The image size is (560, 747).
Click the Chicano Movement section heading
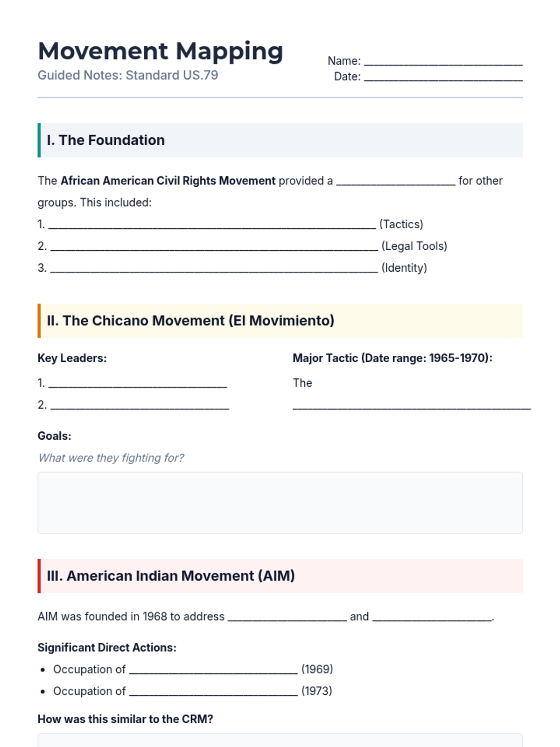point(190,321)
